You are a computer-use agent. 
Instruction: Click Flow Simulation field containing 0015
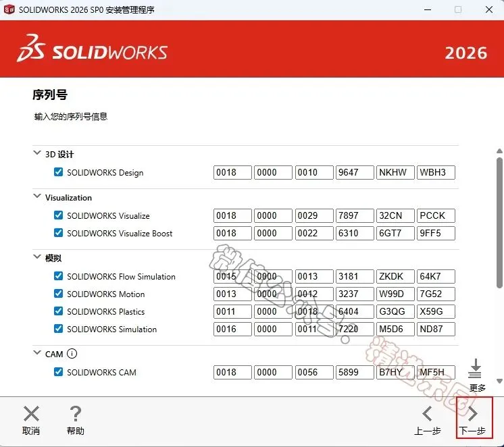pos(232,276)
